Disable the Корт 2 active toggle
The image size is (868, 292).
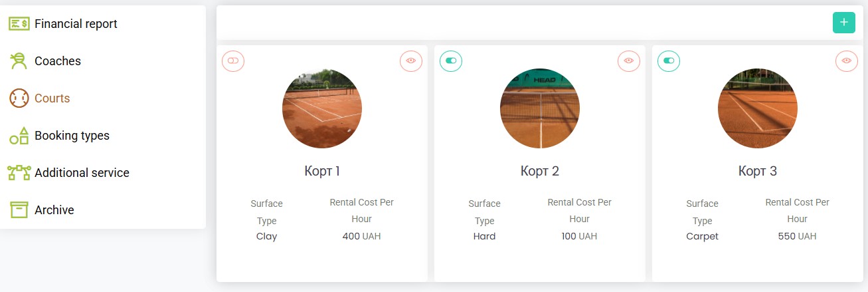(x=451, y=61)
